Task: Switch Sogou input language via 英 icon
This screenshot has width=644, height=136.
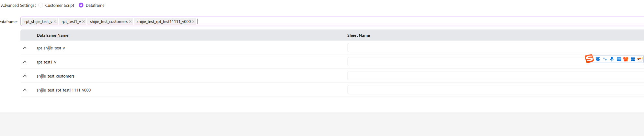Action: [x=598, y=59]
